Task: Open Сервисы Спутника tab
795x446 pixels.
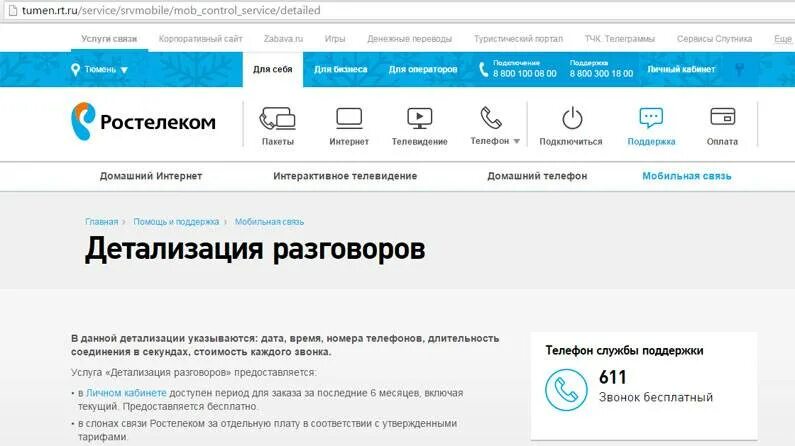Action: [714, 39]
